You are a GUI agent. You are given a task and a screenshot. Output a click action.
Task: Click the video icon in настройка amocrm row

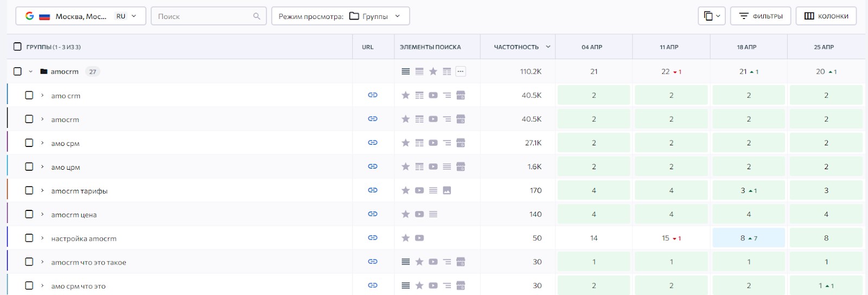[x=419, y=238]
